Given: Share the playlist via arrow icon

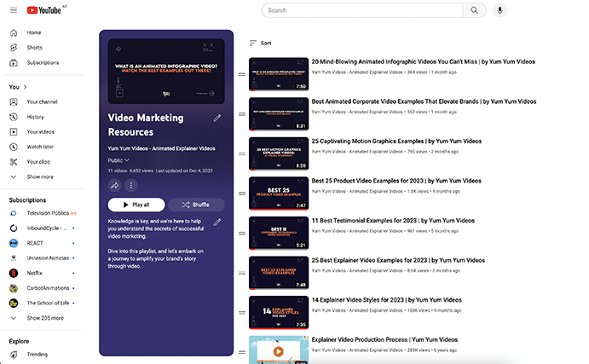Looking at the screenshot, I should (114, 185).
